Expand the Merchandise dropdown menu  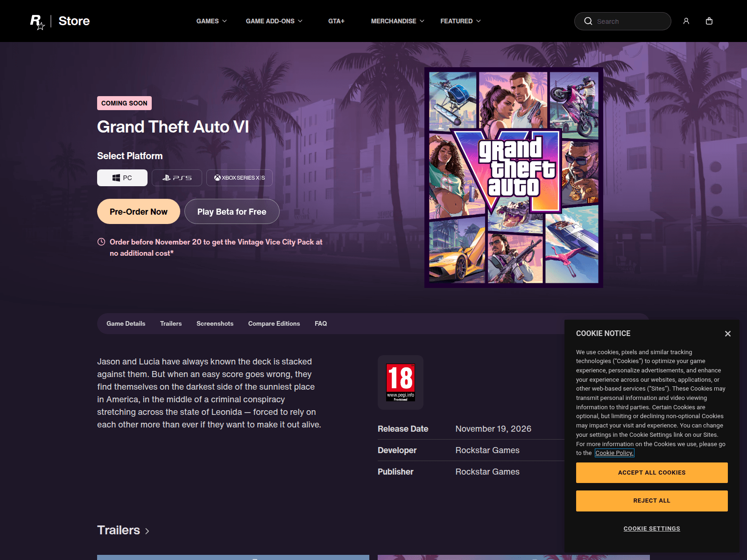coord(398,21)
